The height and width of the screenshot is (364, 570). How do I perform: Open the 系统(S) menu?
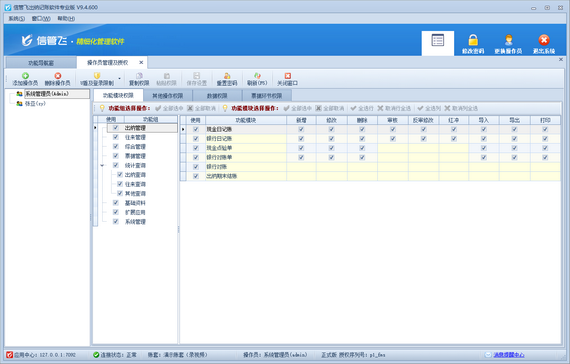(x=16, y=19)
